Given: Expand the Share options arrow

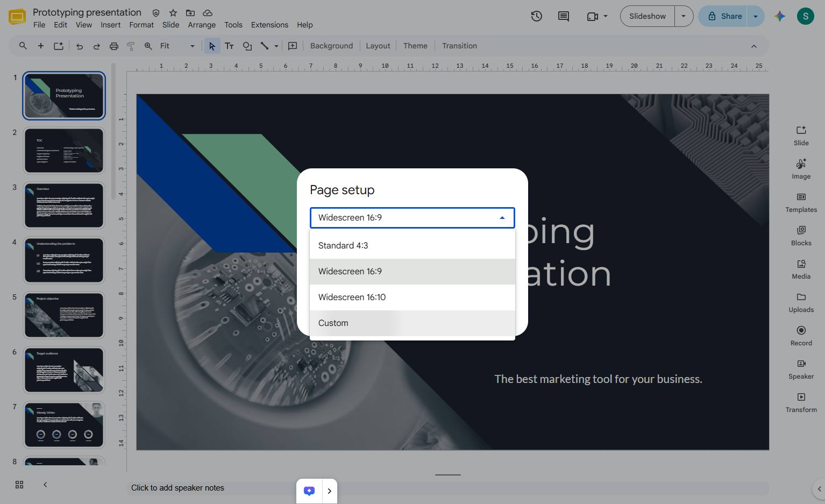Looking at the screenshot, I should point(756,16).
